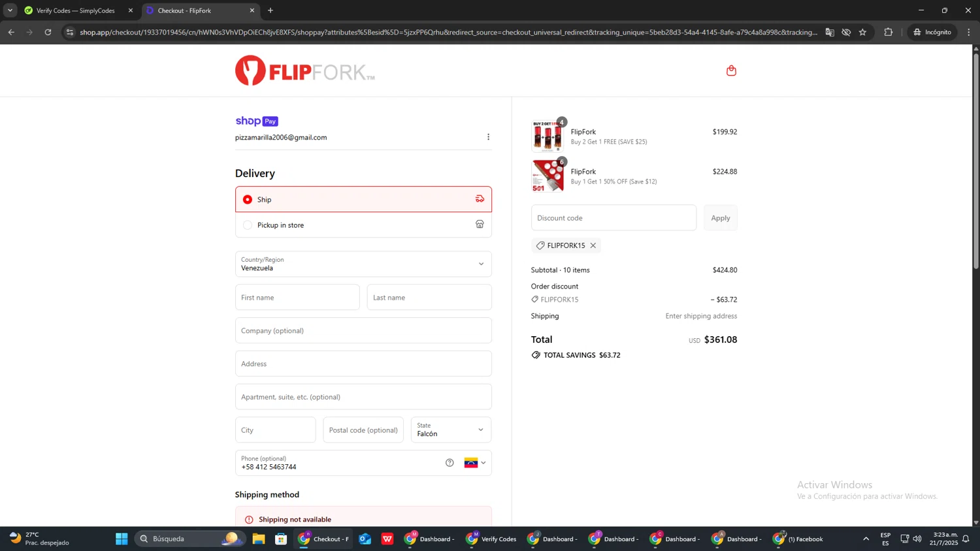The image size is (980, 551).
Task: Click the Address input field
Action: 363,364
